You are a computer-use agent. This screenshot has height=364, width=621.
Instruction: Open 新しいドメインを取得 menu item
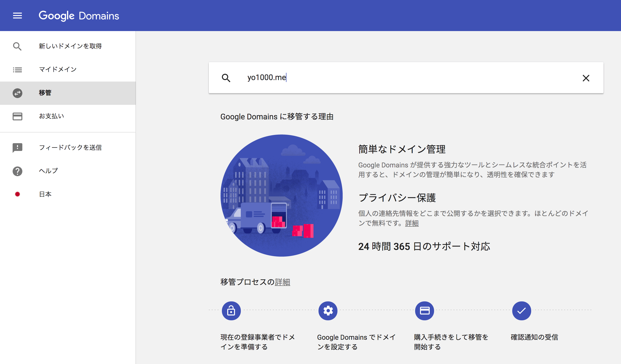[70, 46]
